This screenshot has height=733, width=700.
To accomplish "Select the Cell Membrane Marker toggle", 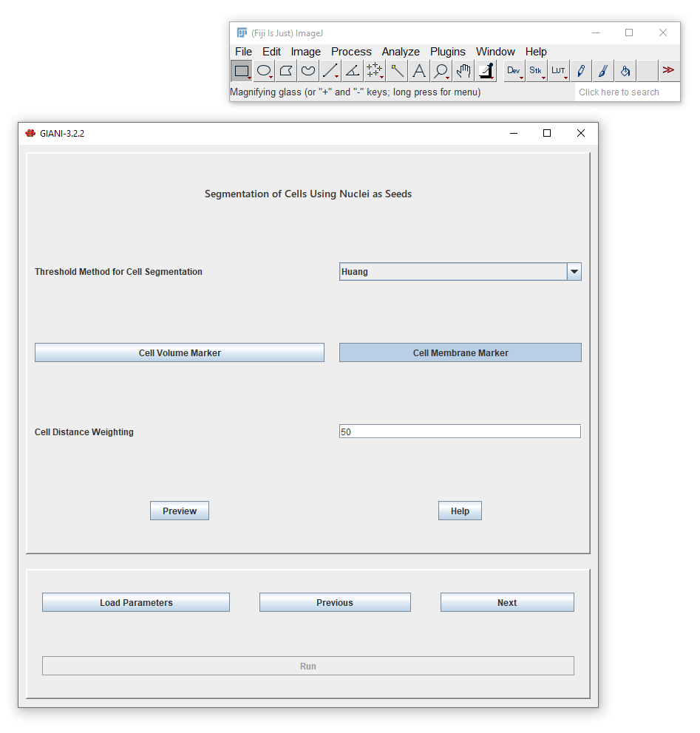I will tap(461, 352).
